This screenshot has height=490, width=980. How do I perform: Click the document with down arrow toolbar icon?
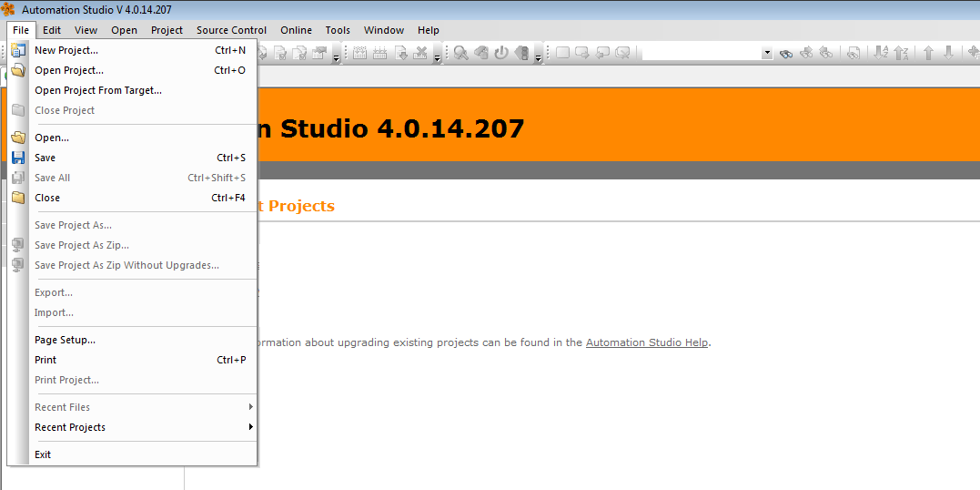pyautogui.click(x=401, y=53)
